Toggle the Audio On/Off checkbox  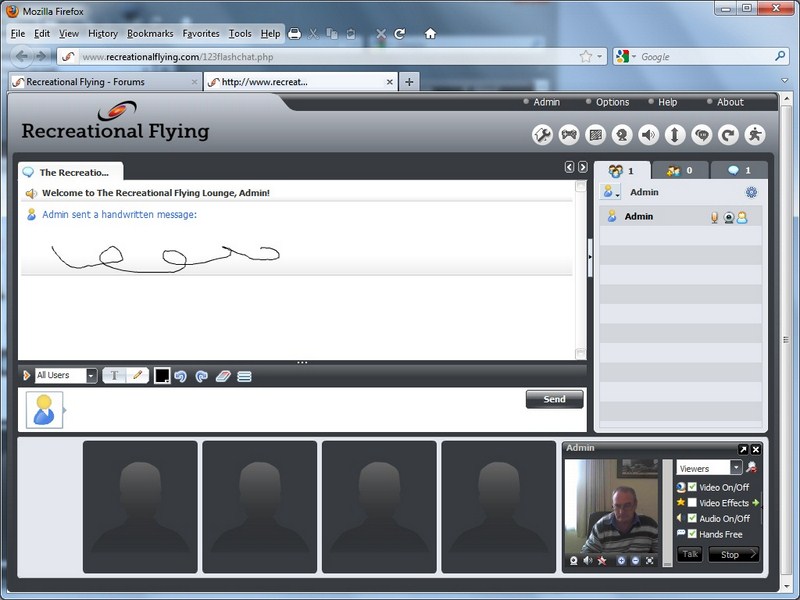[x=692, y=518]
